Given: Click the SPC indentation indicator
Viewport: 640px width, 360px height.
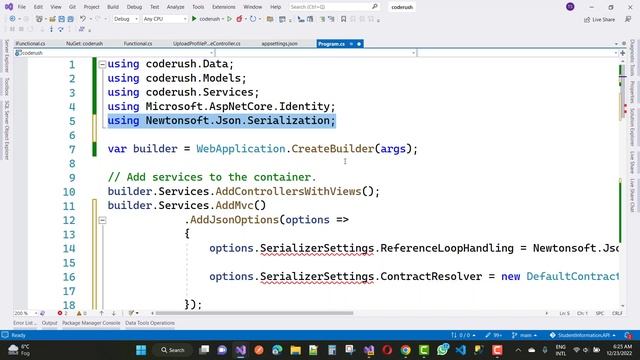Looking at the screenshot, I should pyautogui.click(x=600, y=313).
